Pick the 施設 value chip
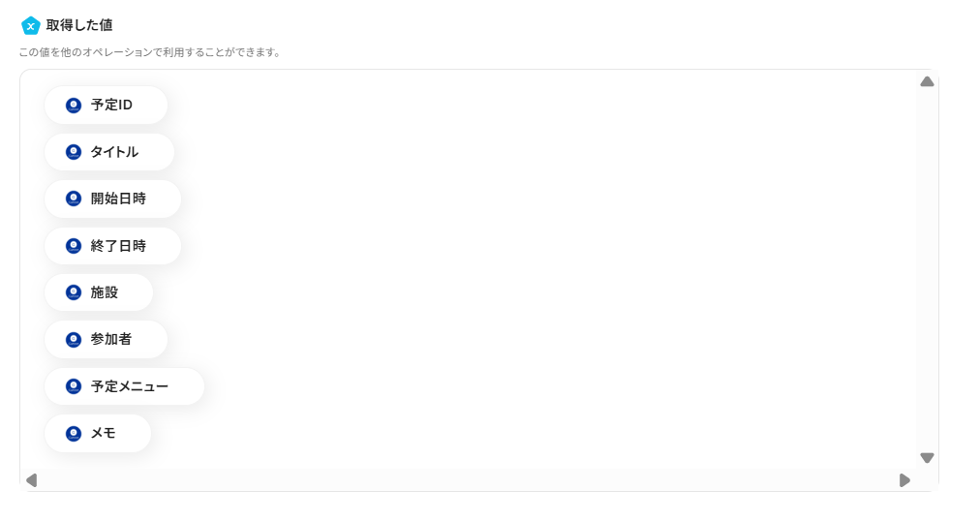 [x=99, y=292]
